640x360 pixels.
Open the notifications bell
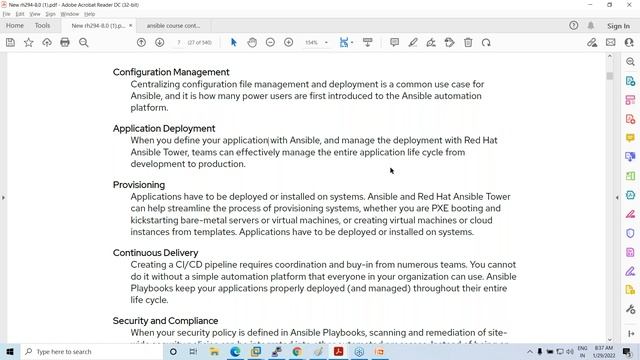(x=591, y=25)
